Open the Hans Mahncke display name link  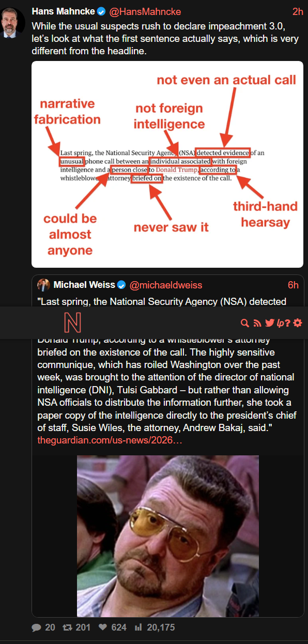tap(63, 11)
